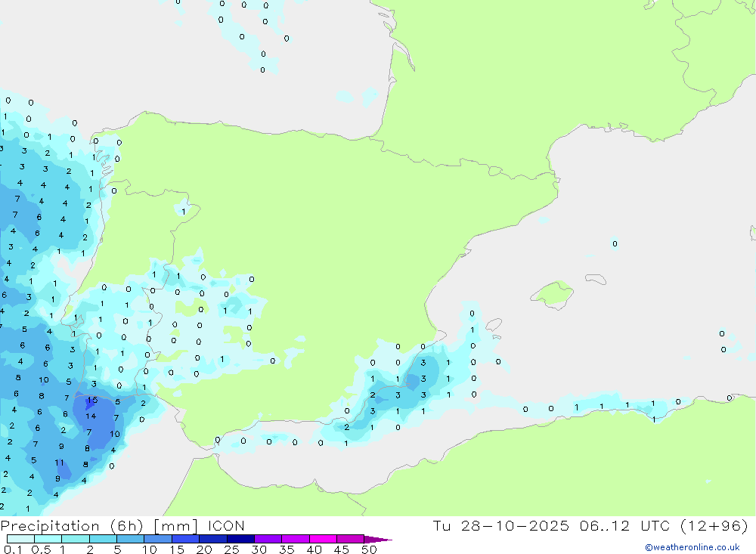The height and width of the screenshot is (554, 756).
Task: Click the '14' precipitation value on the map
Action: (x=91, y=416)
